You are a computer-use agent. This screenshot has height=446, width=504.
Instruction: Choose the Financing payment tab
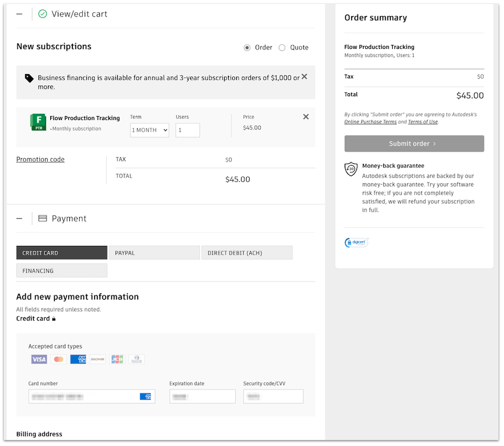(x=62, y=271)
